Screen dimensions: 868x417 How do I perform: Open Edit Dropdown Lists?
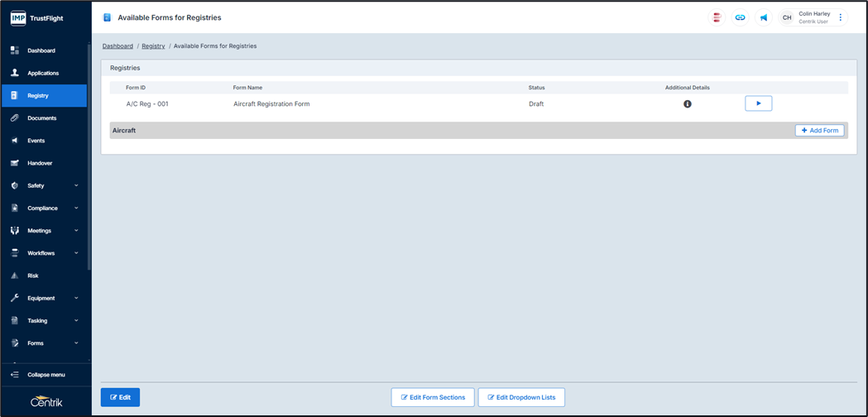tap(521, 397)
